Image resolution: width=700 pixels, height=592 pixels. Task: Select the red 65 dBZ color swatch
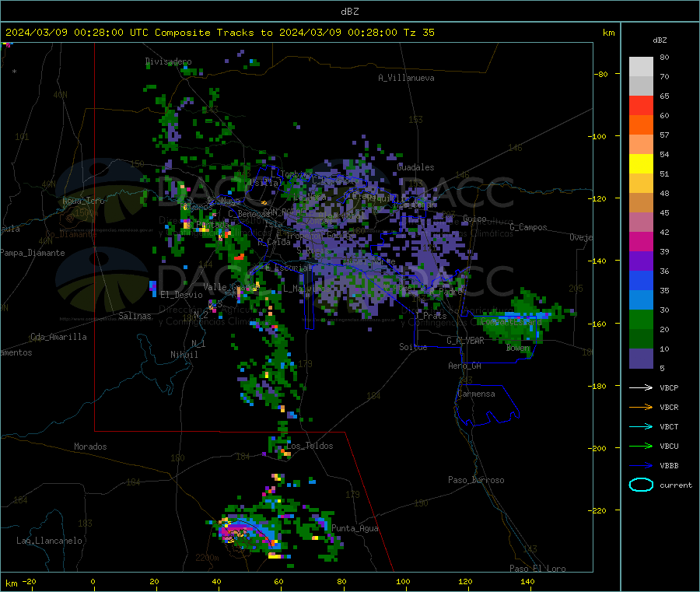641,105
